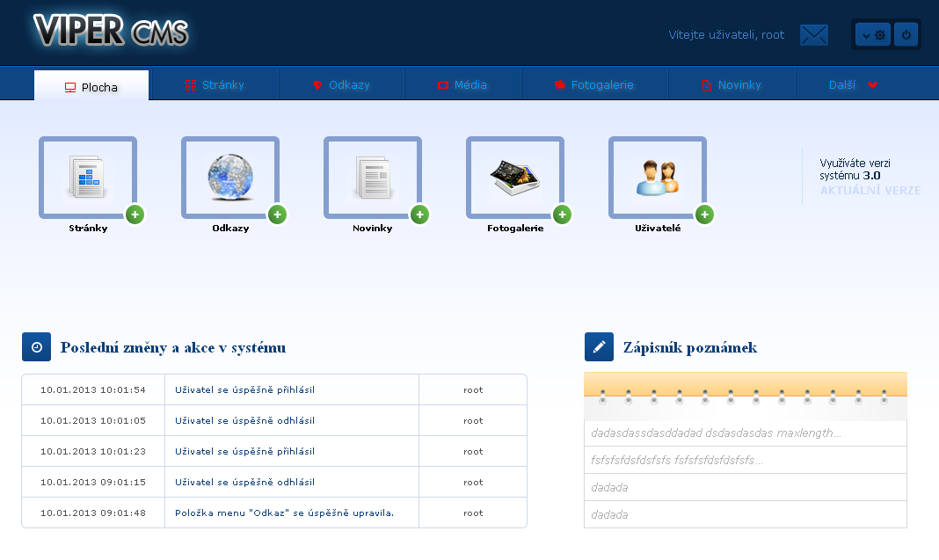
Task: Open the mail envelope icon in header
Action: (x=813, y=35)
